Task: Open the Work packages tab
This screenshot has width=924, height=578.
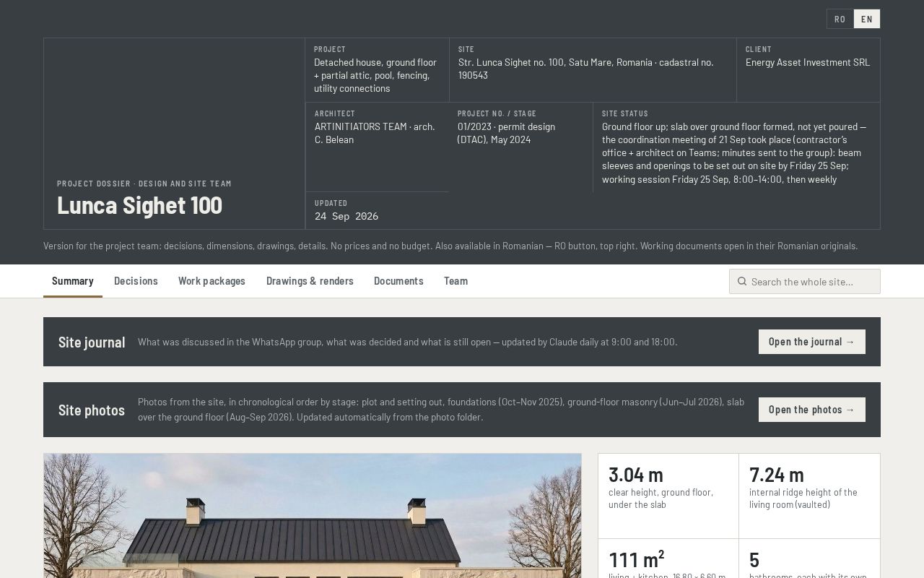Action: pos(212,281)
